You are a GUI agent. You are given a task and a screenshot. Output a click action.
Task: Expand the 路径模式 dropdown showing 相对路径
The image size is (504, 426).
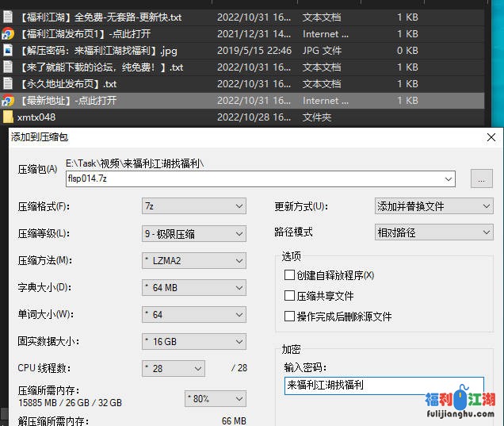(x=433, y=232)
